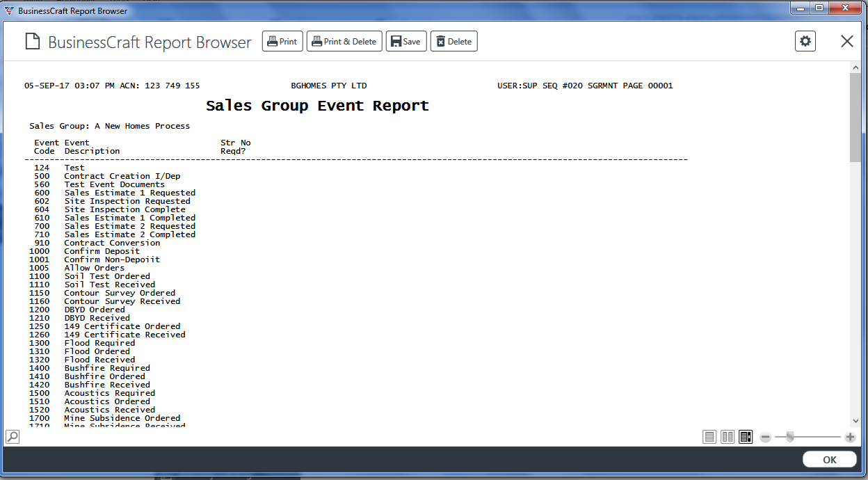Select 'Sales Estimate 1 Requested' row
This screenshot has height=480, width=868.
click(130, 193)
